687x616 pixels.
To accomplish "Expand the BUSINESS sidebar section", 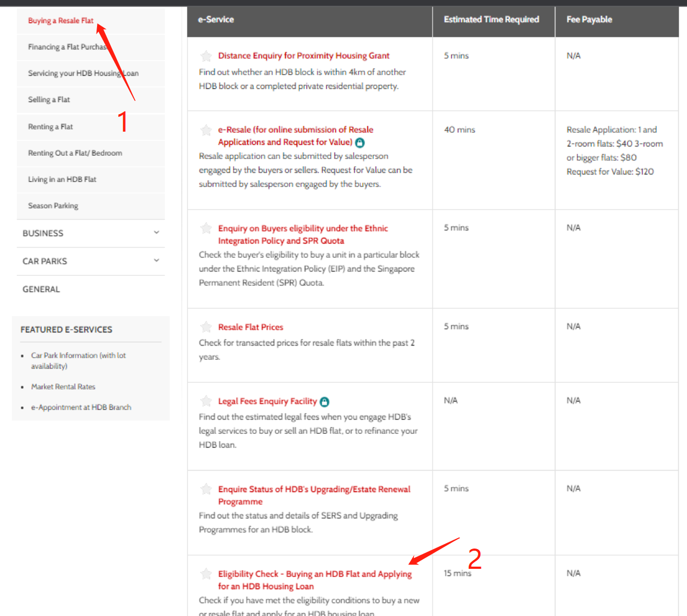I will [x=156, y=233].
